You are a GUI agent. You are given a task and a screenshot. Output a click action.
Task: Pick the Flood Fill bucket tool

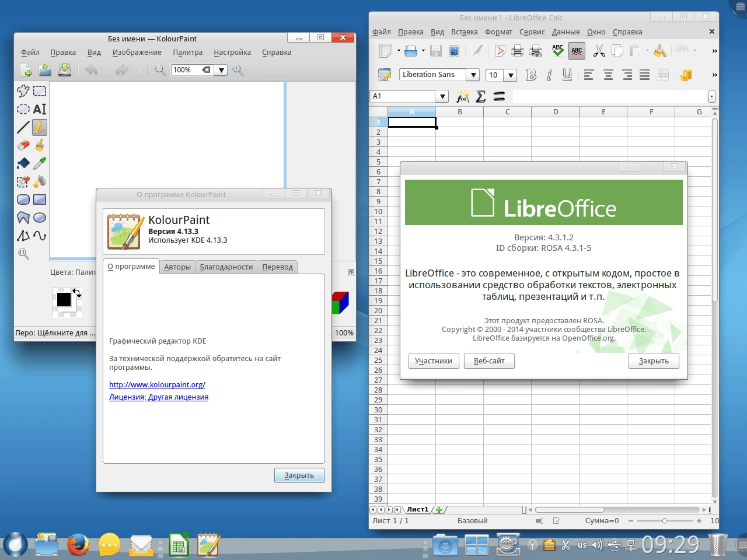click(23, 163)
